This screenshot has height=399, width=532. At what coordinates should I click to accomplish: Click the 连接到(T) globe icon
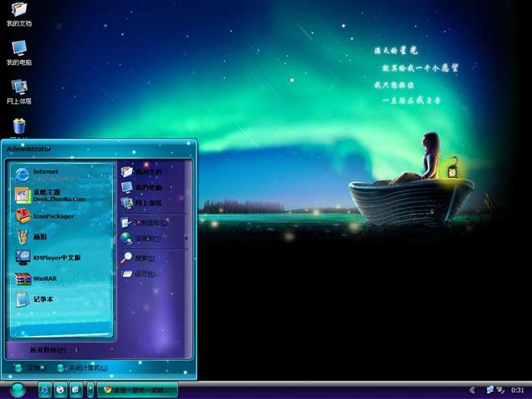(126, 239)
